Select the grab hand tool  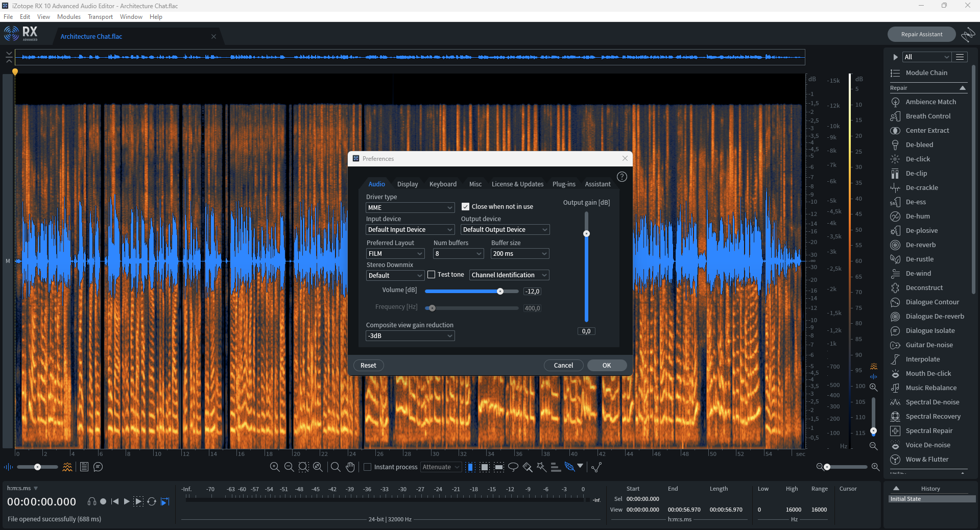tap(350, 467)
